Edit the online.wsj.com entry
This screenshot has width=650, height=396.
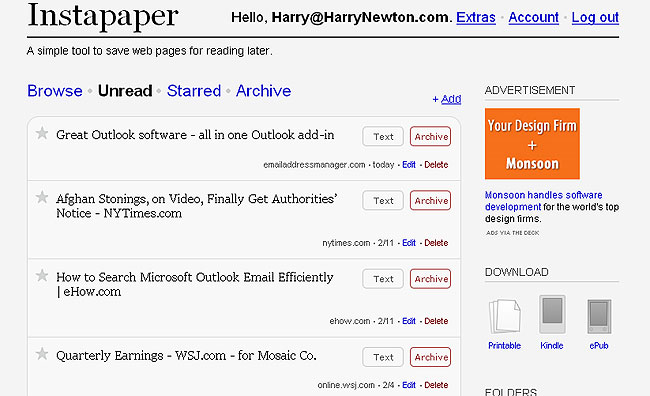click(x=409, y=385)
